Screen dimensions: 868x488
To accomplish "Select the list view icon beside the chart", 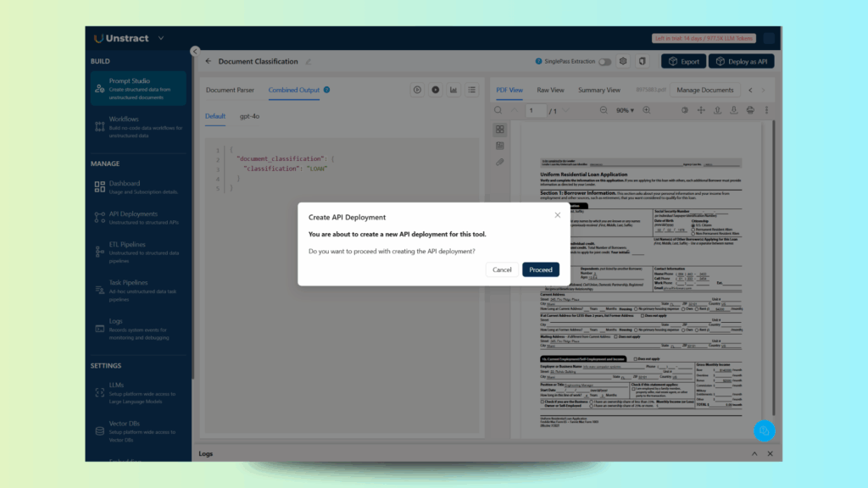I will coord(472,90).
